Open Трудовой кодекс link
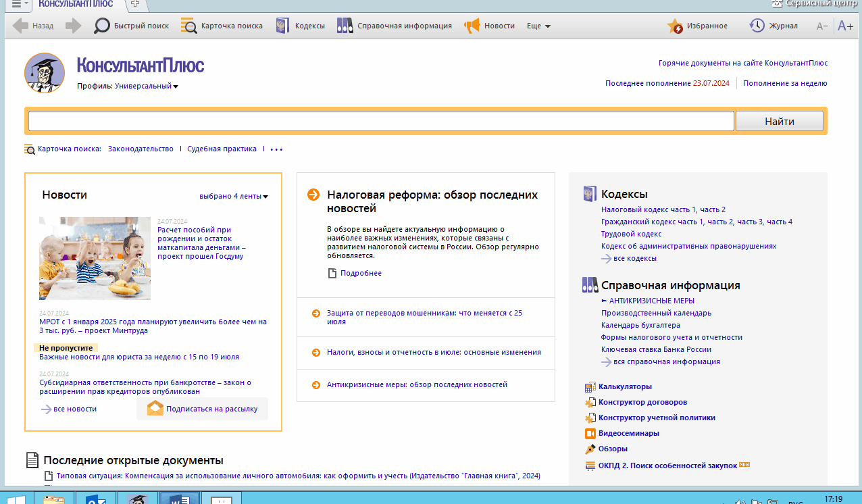The width and height of the screenshot is (862, 504). click(x=632, y=234)
